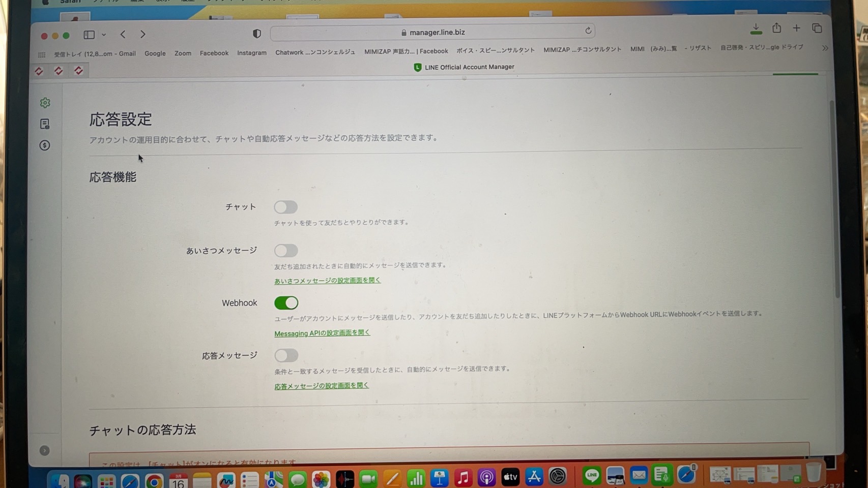
Task: Open Podcasts from the Dock
Action: 487,477
